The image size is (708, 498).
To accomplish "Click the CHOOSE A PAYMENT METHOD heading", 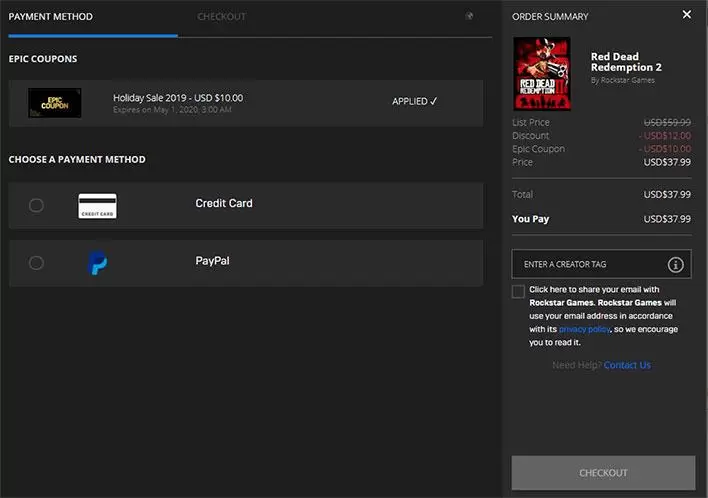I will (x=77, y=159).
